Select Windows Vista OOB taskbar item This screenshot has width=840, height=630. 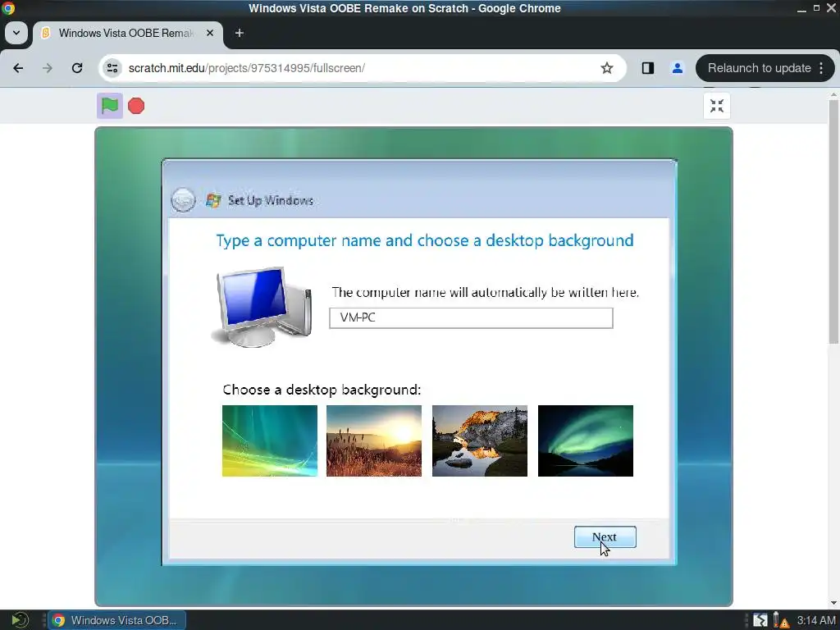tap(116, 620)
